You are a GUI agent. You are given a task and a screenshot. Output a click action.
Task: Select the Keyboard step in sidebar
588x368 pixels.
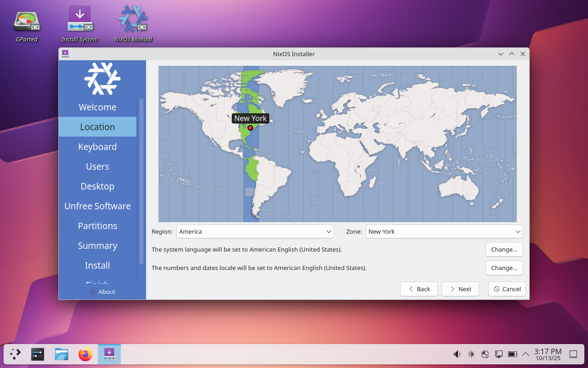[97, 147]
